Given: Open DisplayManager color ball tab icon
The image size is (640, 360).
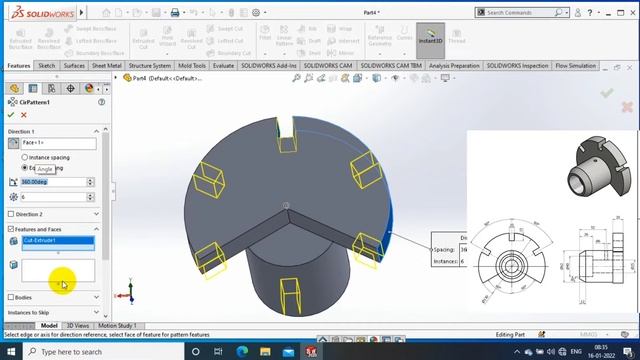Looking at the screenshot, I should (x=89, y=88).
